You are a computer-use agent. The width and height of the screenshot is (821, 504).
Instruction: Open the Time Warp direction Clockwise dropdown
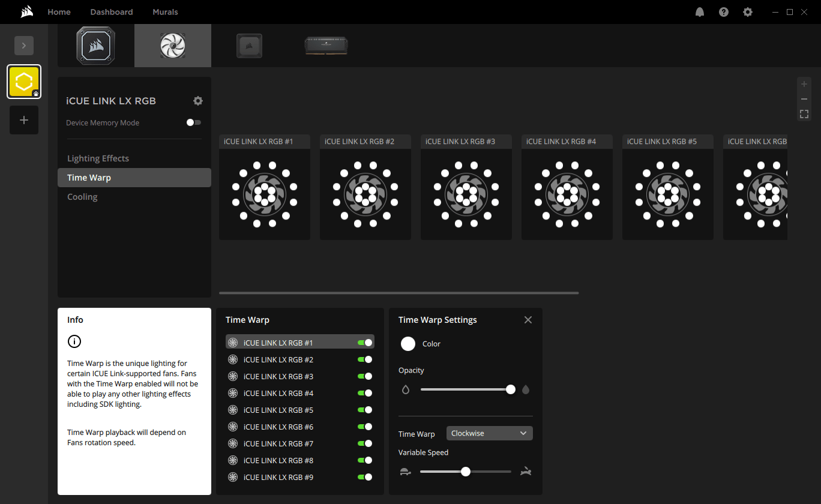pyautogui.click(x=489, y=433)
